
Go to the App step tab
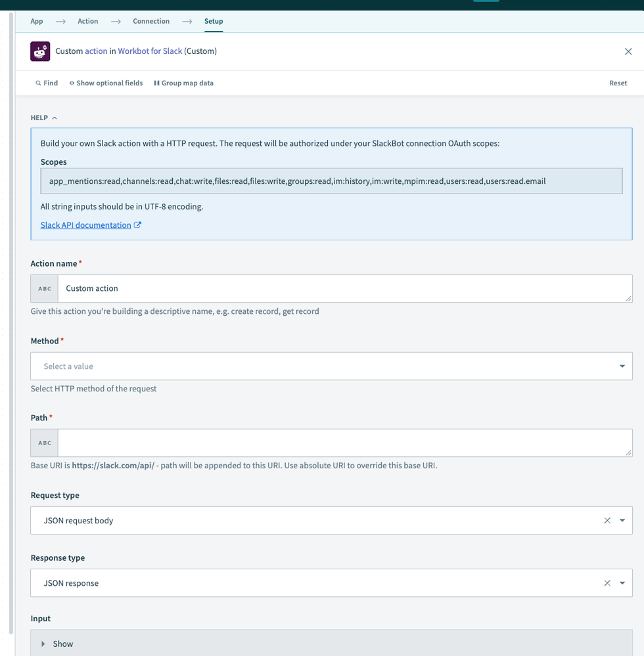(36, 21)
